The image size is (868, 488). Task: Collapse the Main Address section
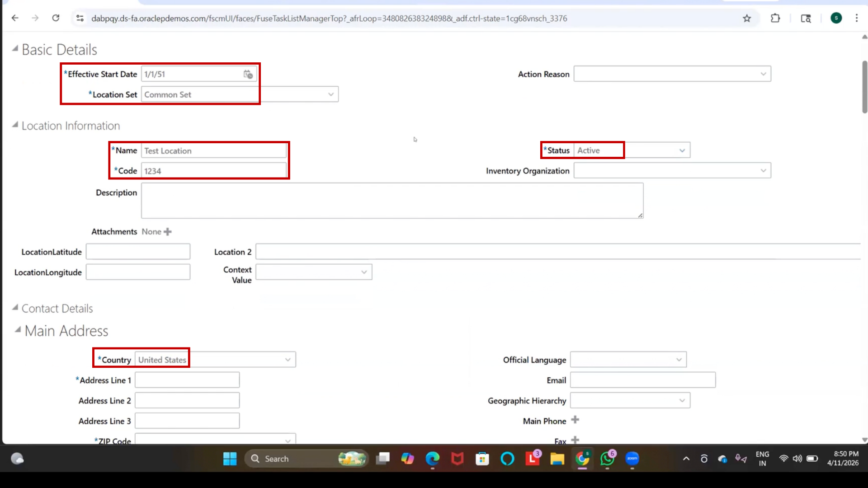pyautogui.click(x=18, y=329)
